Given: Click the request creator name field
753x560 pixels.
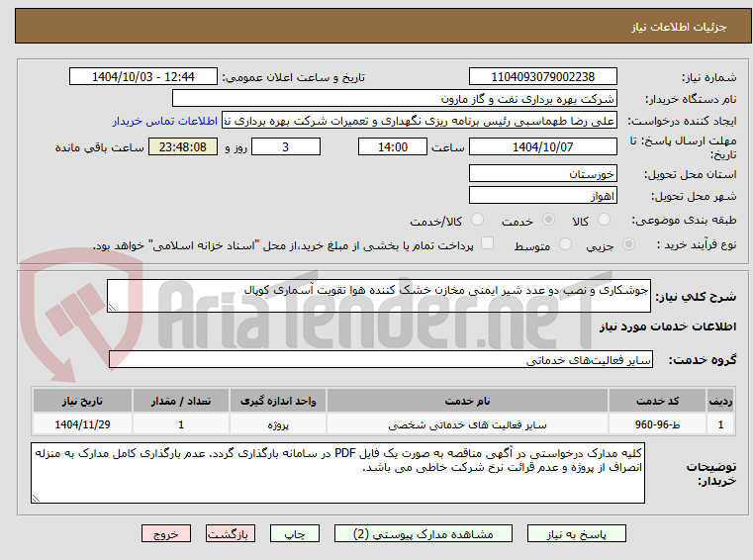Looking at the screenshot, I should 420,121.
